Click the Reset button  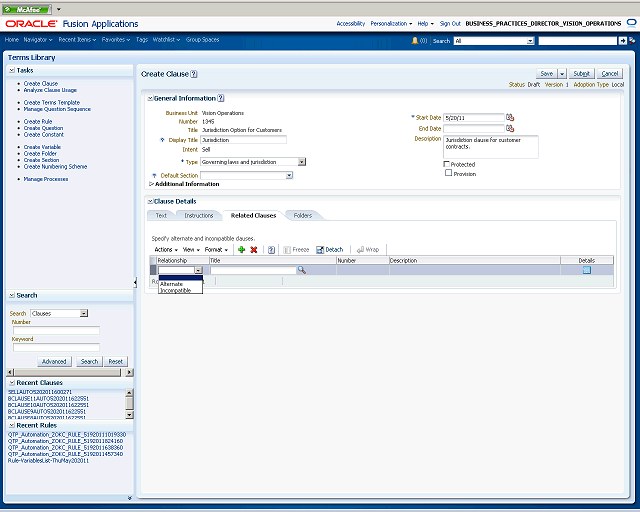(x=116, y=361)
